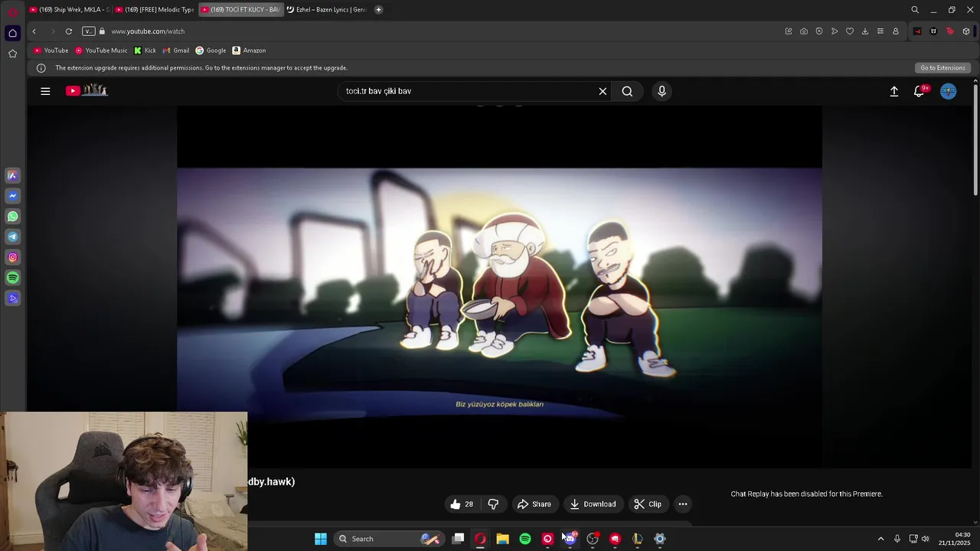Open the Kick bookmark
980x551 pixels.
click(145, 51)
